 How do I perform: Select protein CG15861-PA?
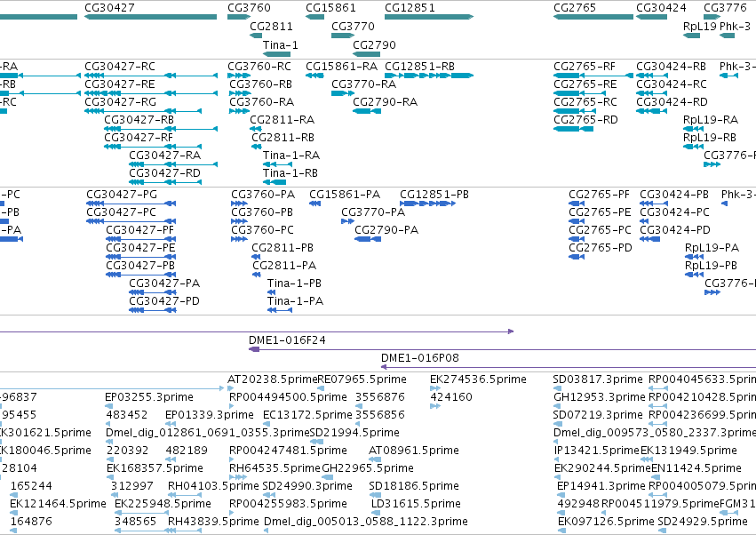pos(345,194)
